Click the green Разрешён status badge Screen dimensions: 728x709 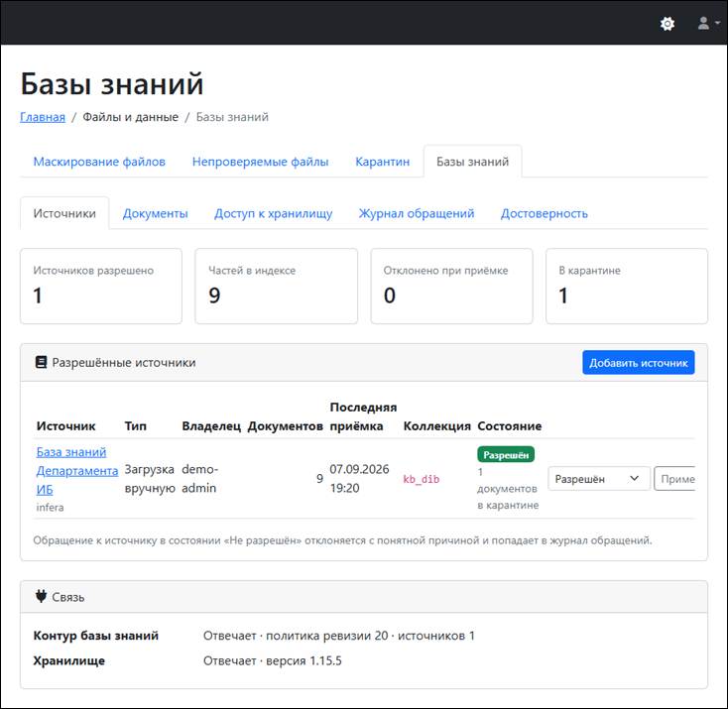[506, 455]
